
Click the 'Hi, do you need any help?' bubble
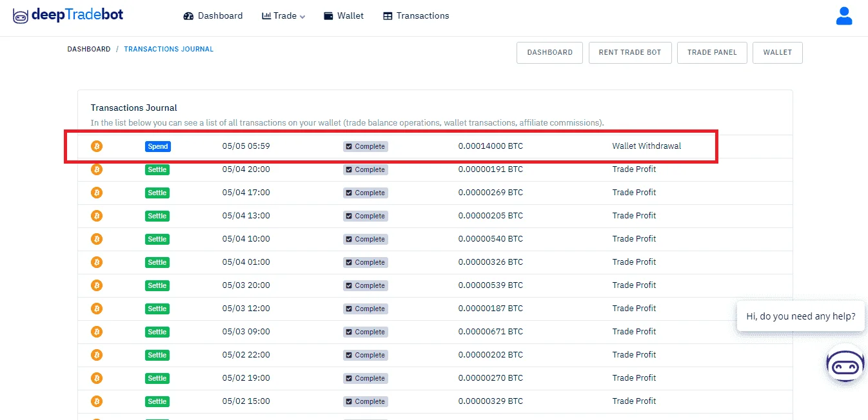pyautogui.click(x=801, y=316)
